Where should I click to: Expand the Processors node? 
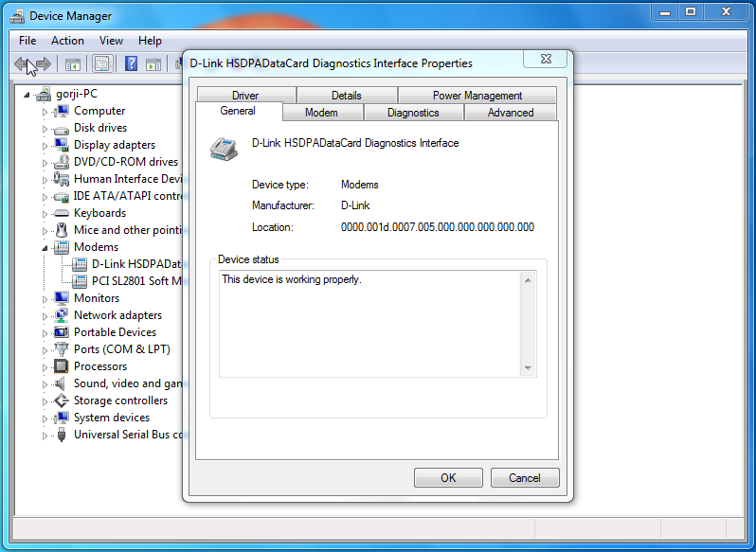click(x=45, y=367)
